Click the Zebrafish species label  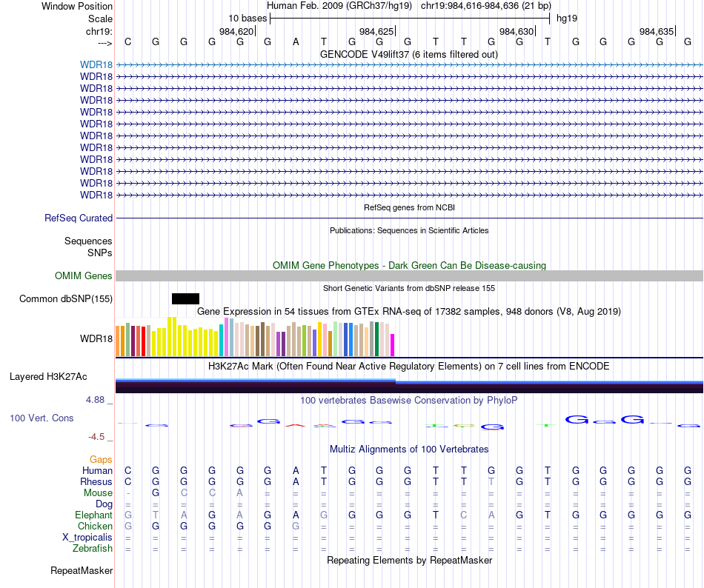tap(93, 549)
